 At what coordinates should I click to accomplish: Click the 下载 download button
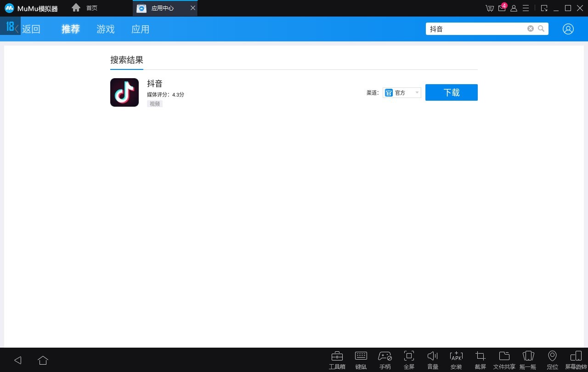click(452, 92)
